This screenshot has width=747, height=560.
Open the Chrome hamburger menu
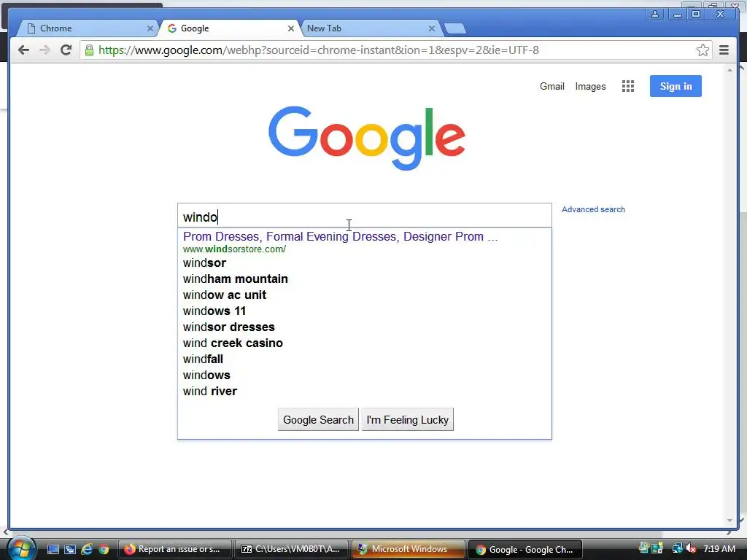pyautogui.click(x=724, y=50)
